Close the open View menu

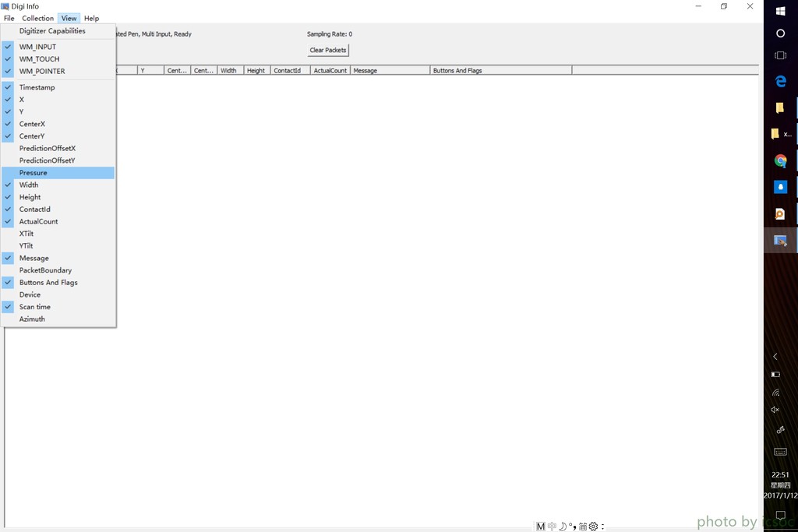(69, 19)
